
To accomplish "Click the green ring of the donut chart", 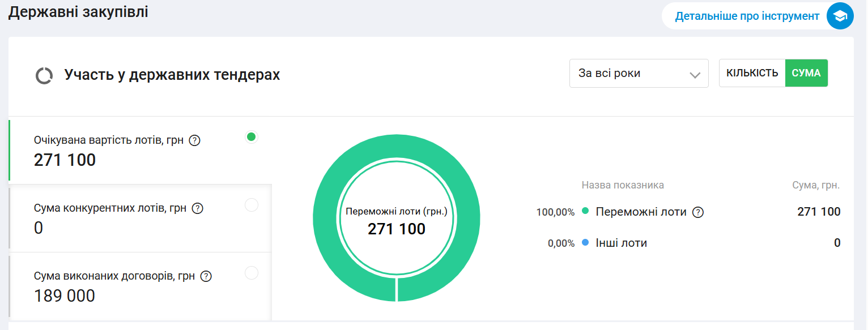I will (x=329, y=218).
